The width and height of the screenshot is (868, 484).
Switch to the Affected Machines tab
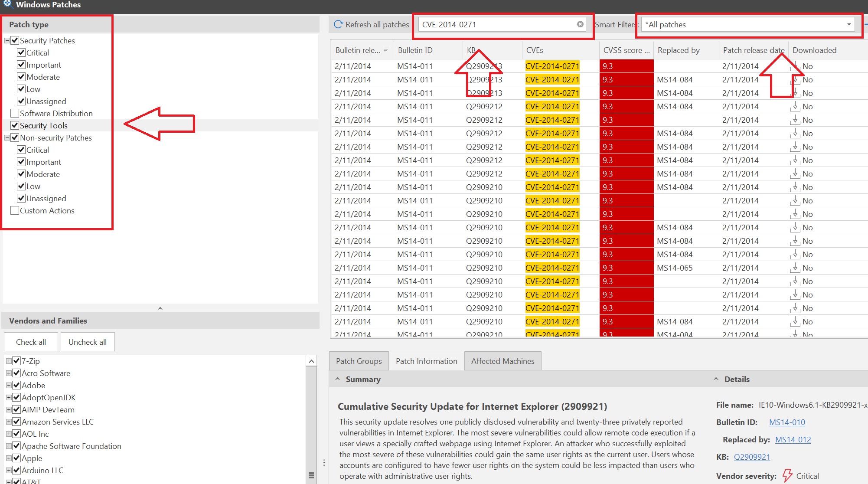click(x=503, y=360)
